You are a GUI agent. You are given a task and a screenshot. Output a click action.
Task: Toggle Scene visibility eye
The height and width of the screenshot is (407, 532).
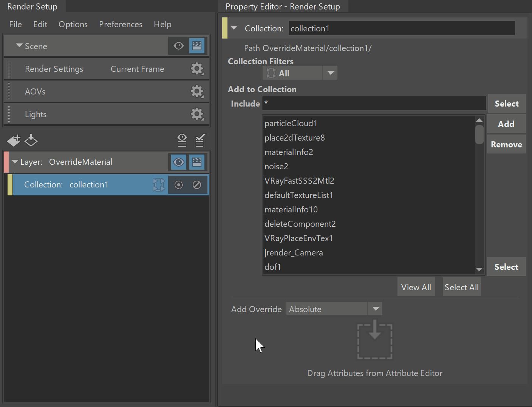pos(179,46)
